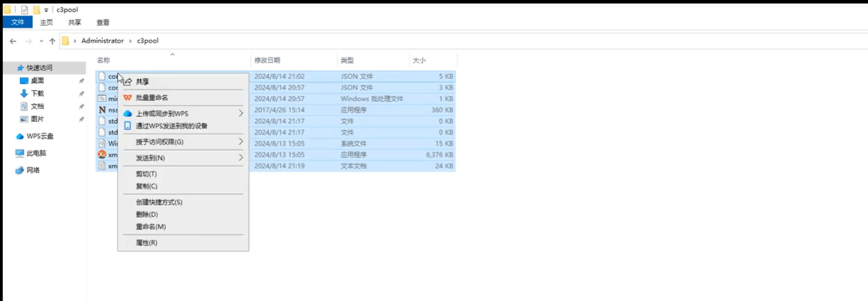Switch to the 共享 ribbon tab
Screen dimensions: 868x301
point(75,23)
